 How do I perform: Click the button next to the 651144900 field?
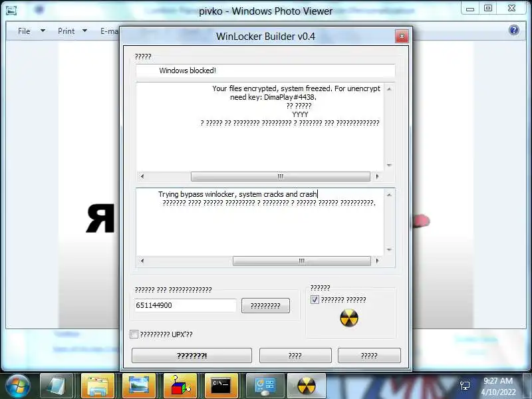265,306
